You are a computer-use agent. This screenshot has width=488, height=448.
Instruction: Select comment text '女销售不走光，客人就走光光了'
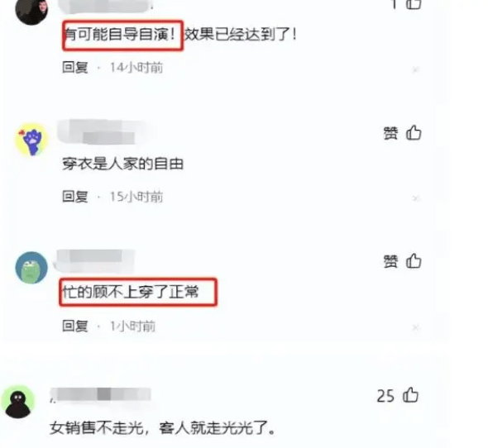tap(162, 428)
